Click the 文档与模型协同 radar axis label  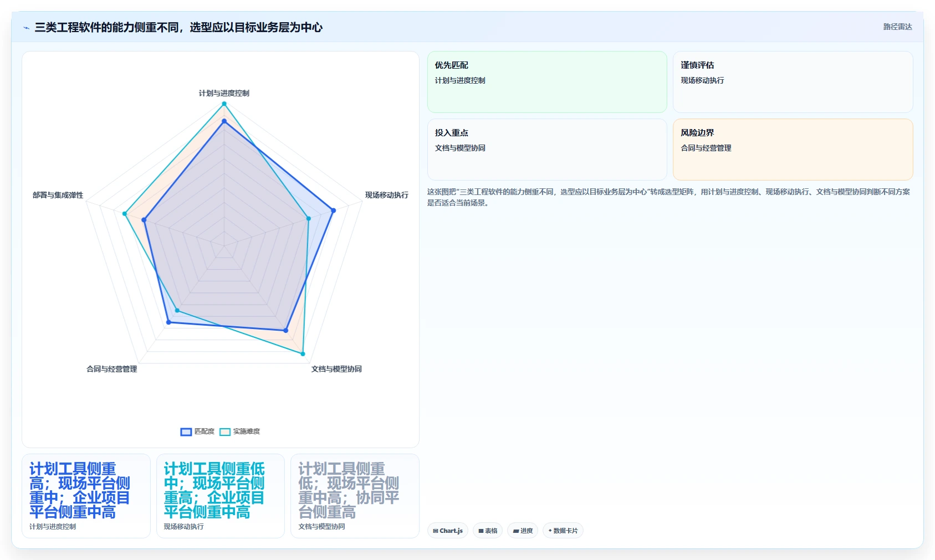(x=336, y=369)
